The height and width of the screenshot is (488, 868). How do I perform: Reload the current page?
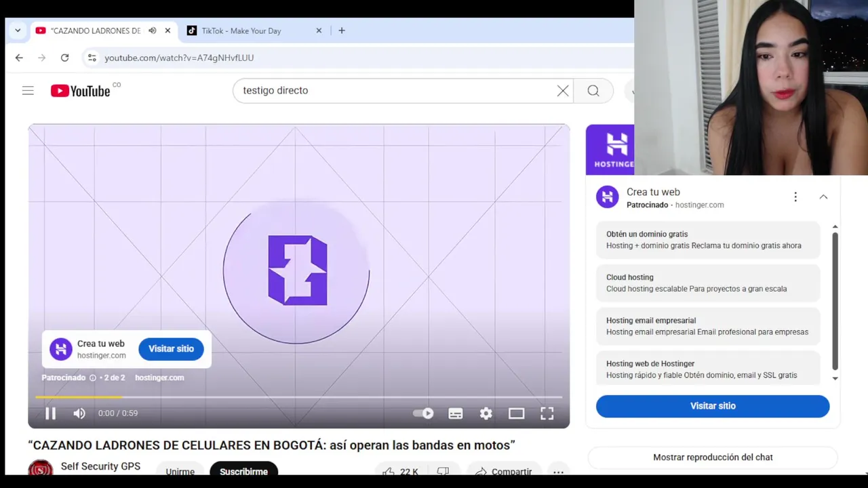(64, 58)
